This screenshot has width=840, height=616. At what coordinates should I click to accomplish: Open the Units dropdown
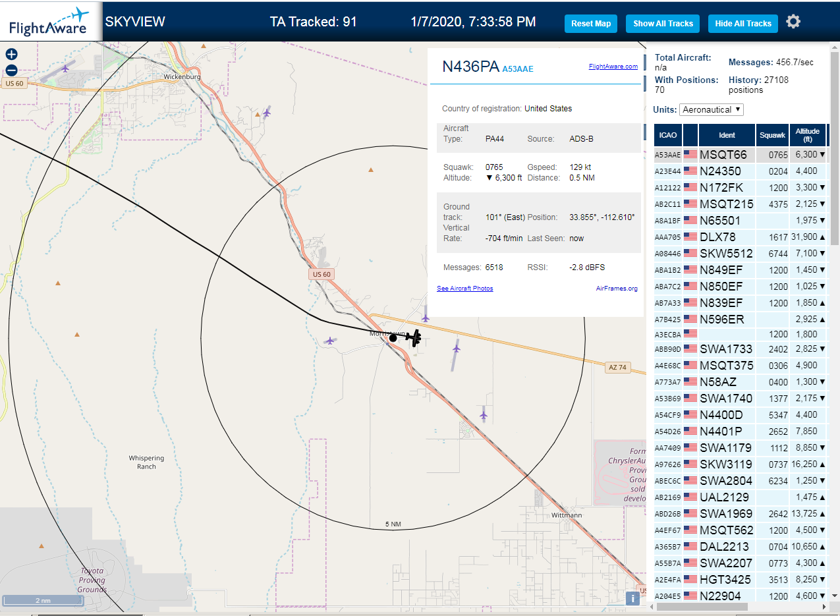pyautogui.click(x=712, y=109)
